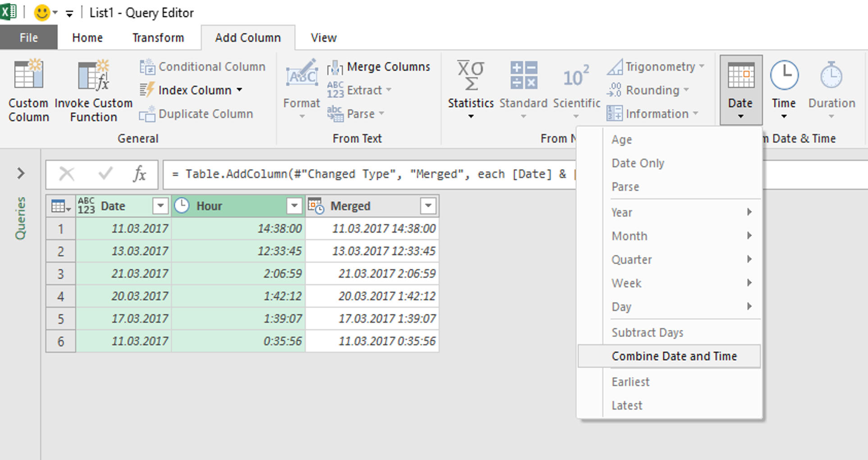The image size is (868, 460).
Task: Switch to the Home tab
Action: coord(87,37)
